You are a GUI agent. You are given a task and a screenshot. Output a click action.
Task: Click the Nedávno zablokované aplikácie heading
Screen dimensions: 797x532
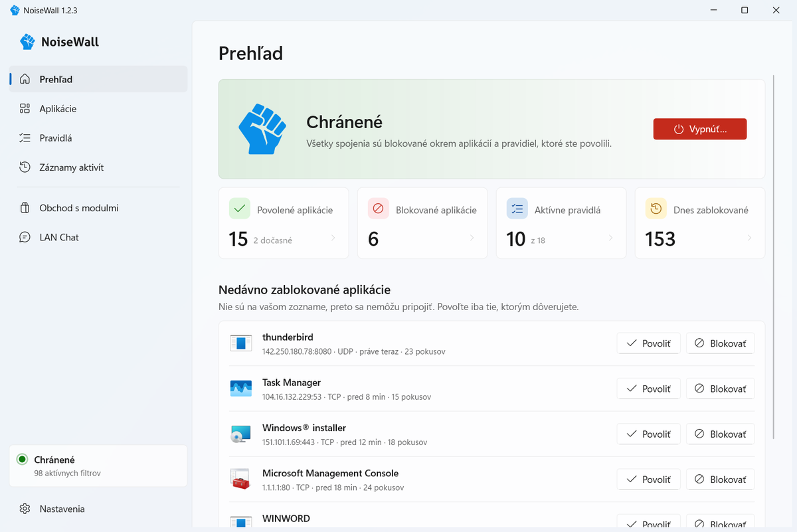(x=305, y=290)
